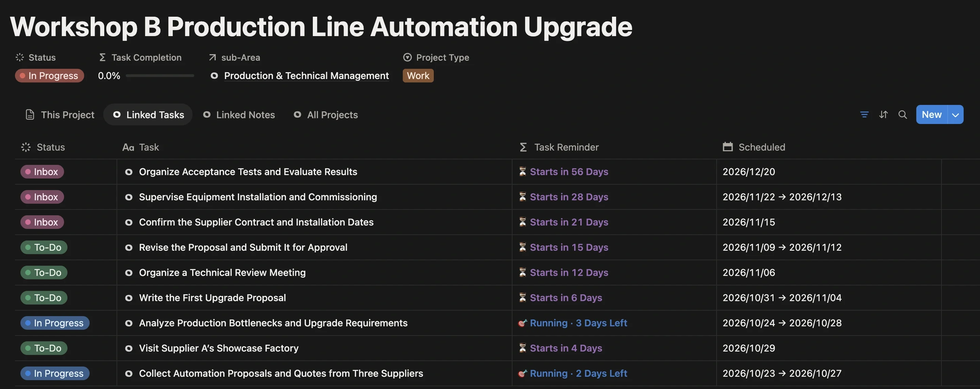
Task: Click the sort arrows icon
Action: point(883,114)
